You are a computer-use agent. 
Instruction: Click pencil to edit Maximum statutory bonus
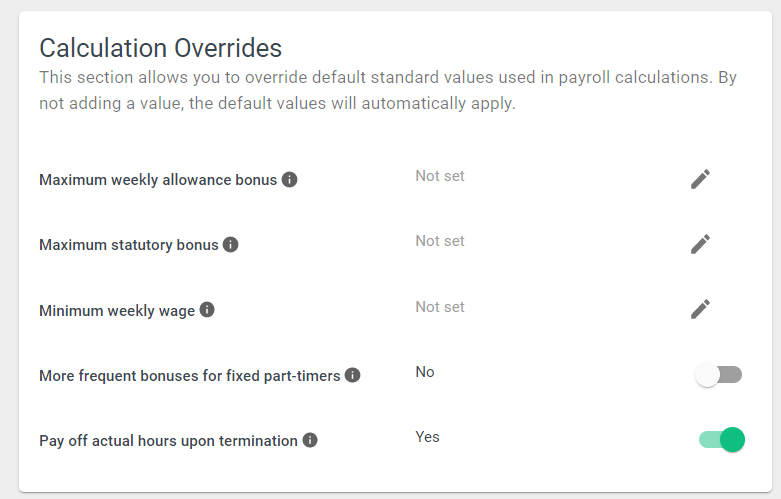700,244
